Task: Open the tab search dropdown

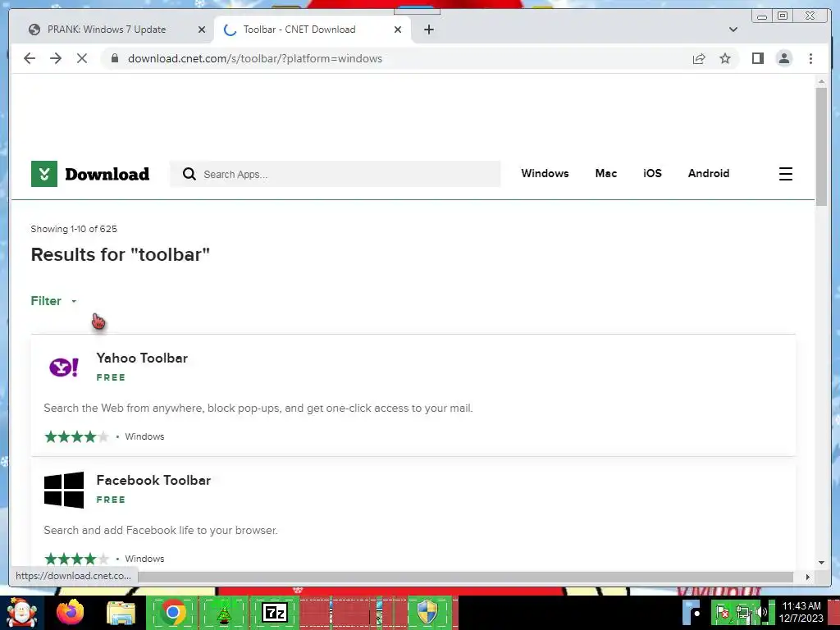Action: [x=733, y=30]
